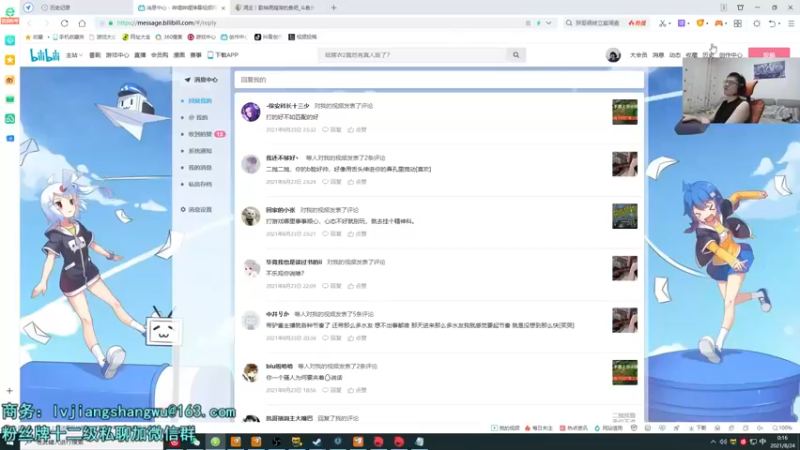Click the plus icon in left browser sidebar
Viewport: 800px width, 450px height.
pos(9,391)
